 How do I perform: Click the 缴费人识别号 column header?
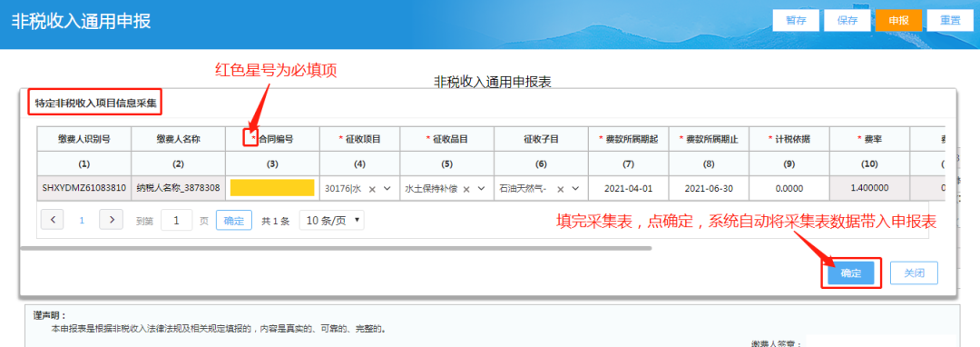pos(84,139)
